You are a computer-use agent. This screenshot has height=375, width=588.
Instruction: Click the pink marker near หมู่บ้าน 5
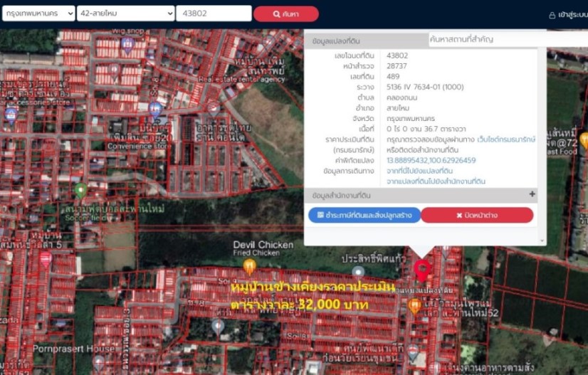(x=46, y=260)
